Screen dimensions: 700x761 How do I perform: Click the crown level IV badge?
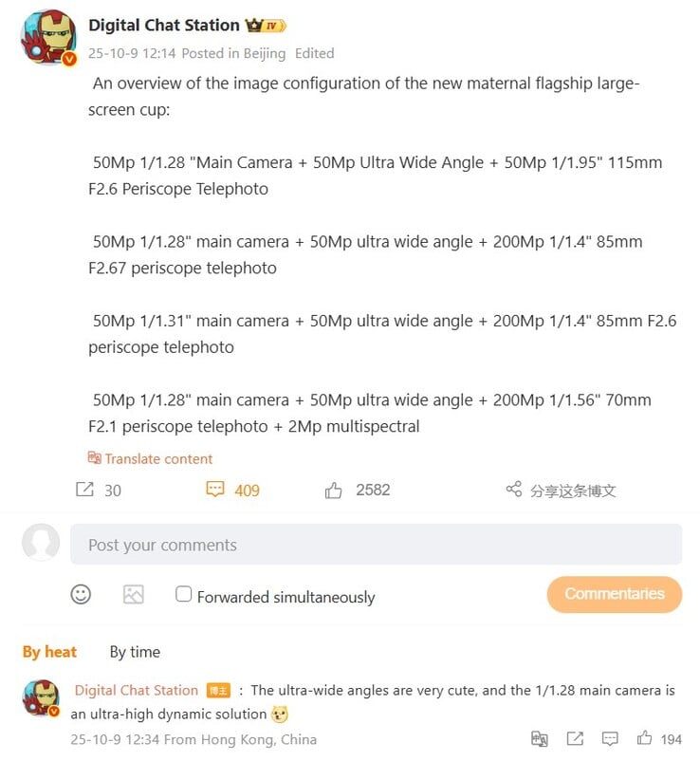pyautogui.click(x=266, y=26)
